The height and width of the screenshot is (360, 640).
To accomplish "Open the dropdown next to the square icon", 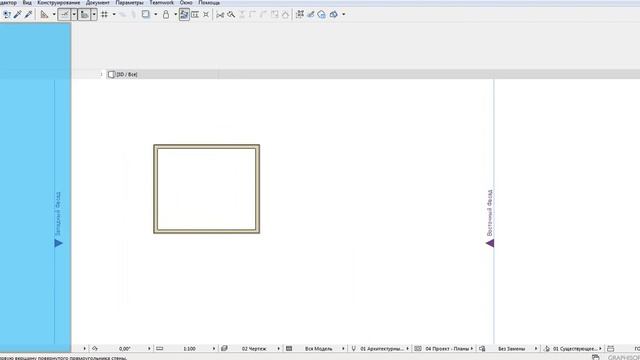I will coord(156,15).
